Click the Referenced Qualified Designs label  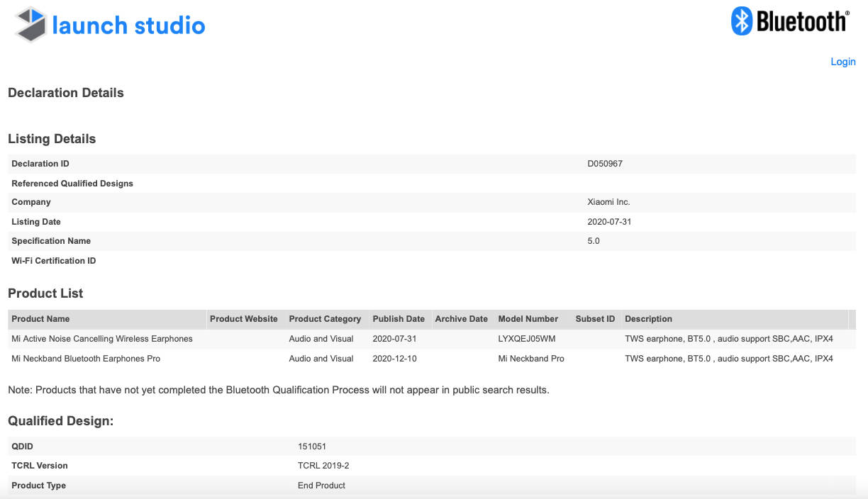[72, 184]
